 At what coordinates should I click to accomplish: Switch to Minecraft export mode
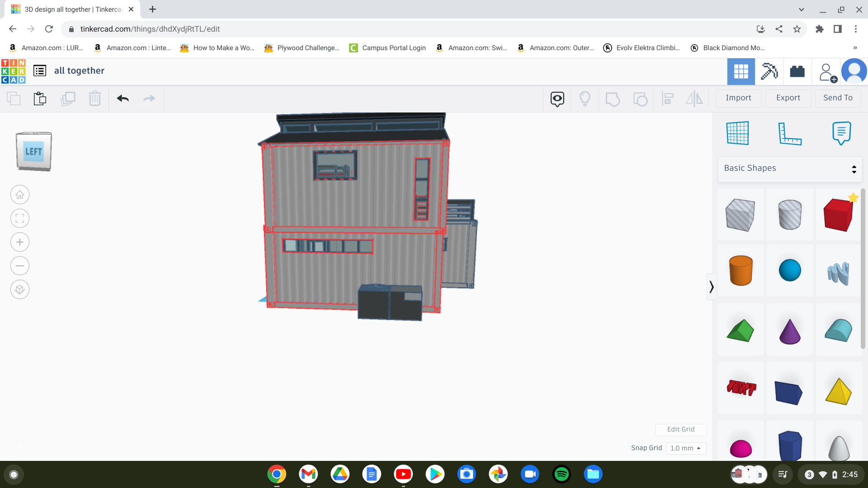[769, 71]
